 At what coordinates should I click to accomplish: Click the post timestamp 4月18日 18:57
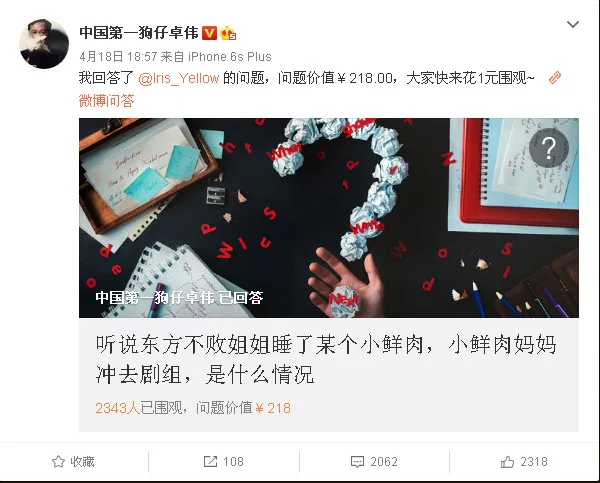(118, 57)
